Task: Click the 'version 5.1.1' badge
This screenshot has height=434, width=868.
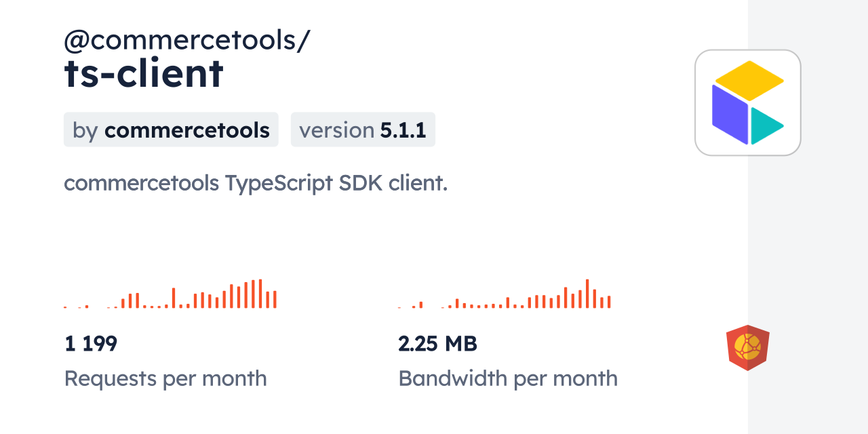Action: coord(363,130)
